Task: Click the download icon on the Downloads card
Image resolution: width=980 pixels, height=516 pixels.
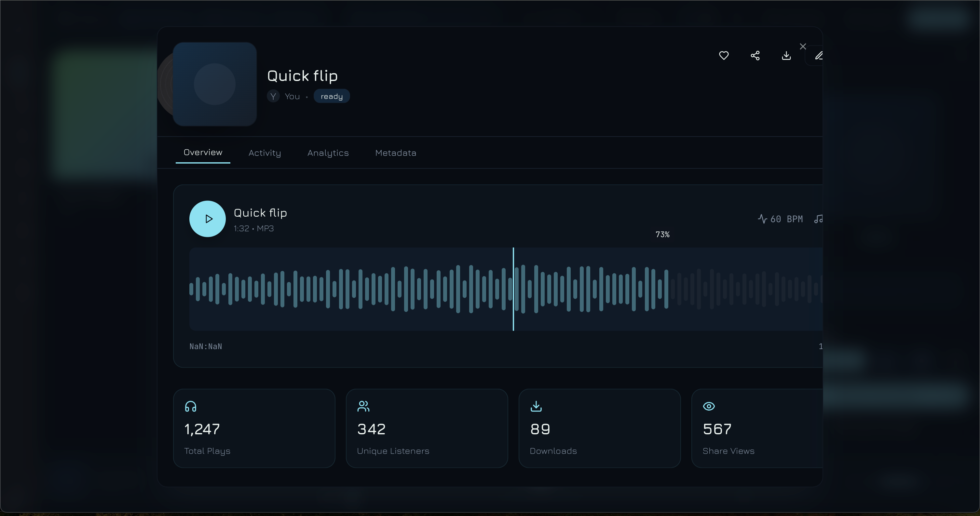Action: (536, 406)
